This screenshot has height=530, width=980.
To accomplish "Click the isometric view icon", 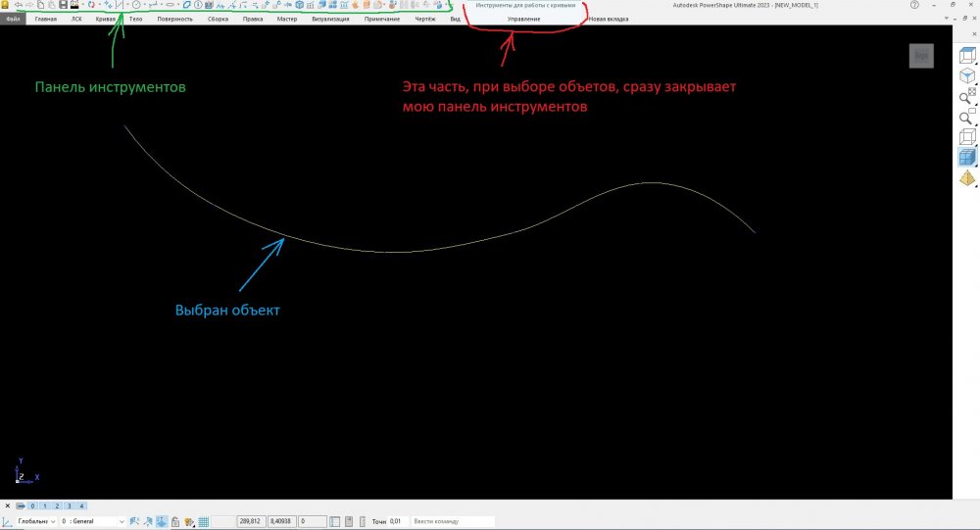I will point(966,76).
